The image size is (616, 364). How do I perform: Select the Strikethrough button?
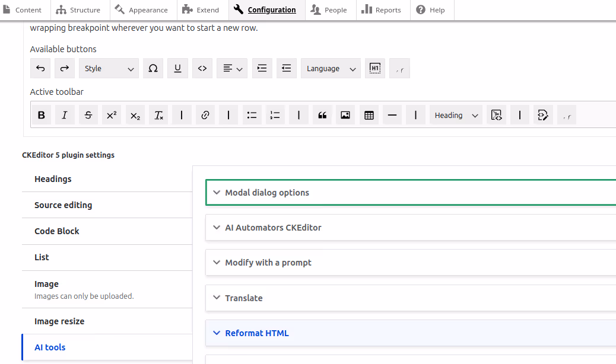click(88, 115)
